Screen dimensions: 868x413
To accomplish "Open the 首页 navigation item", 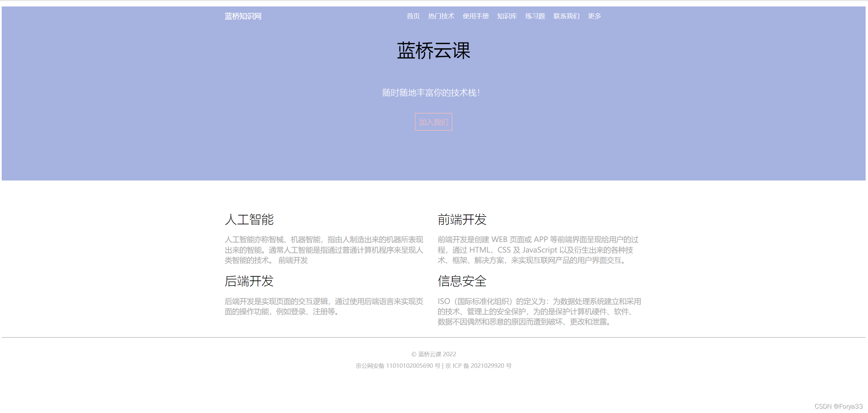I will click(x=413, y=16).
